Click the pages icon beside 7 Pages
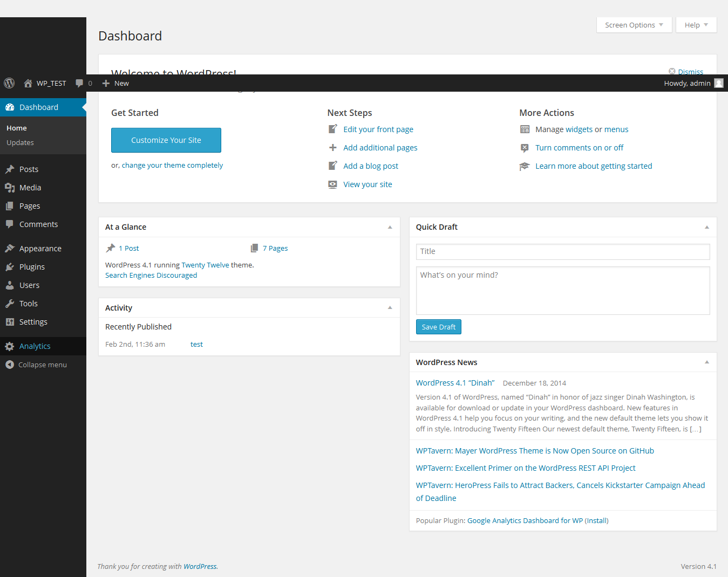The image size is (728, 577). pyautogui.click(x=255, y=248)
